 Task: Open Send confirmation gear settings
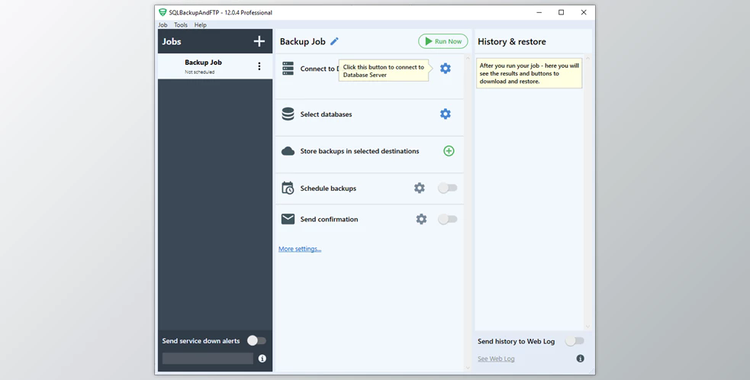point(421,219)
